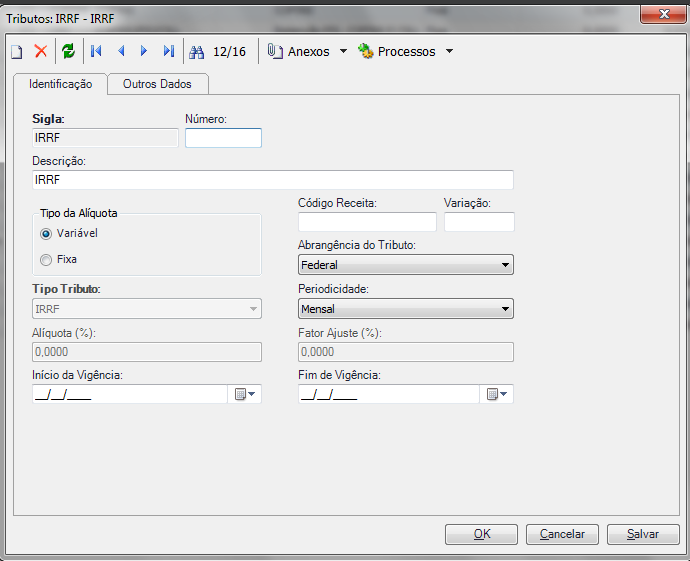Go to the previous record

coord(121,51)
